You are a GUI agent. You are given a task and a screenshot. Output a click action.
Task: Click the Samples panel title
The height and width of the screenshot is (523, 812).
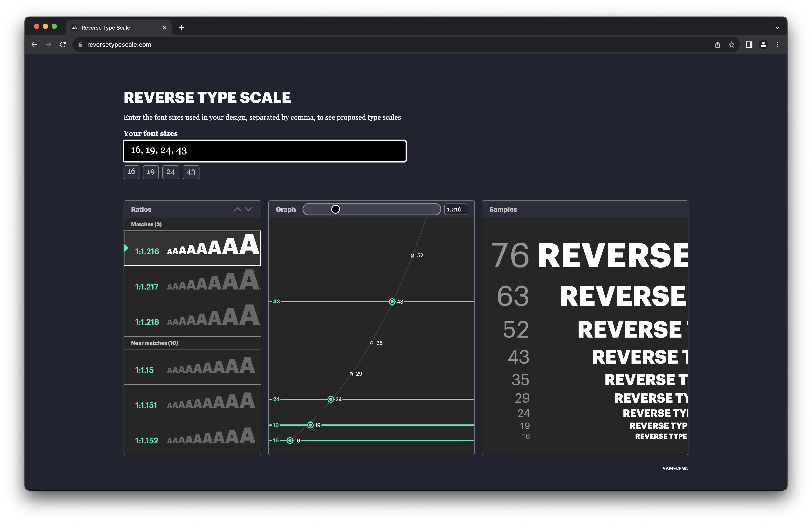503,209
